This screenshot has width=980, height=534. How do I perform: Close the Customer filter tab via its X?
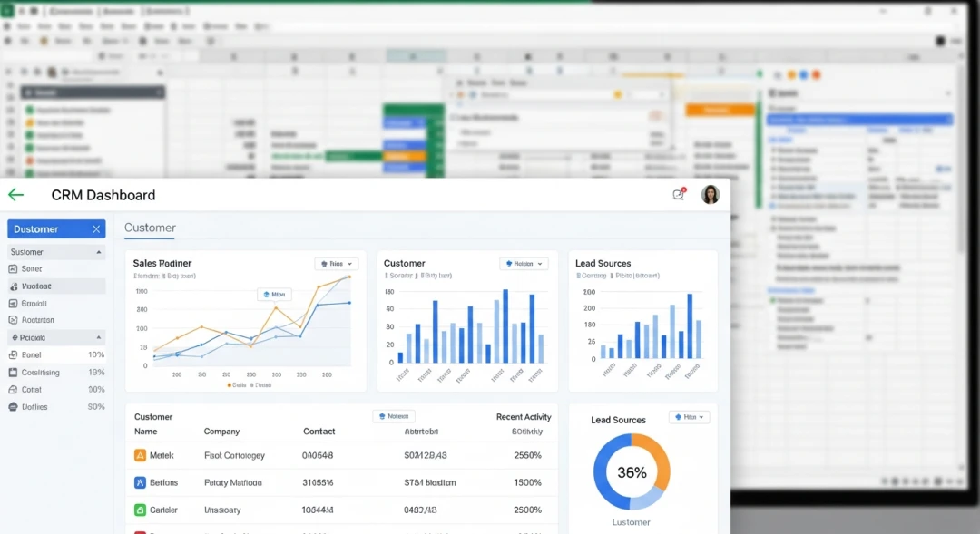click(x=95, y=228)
